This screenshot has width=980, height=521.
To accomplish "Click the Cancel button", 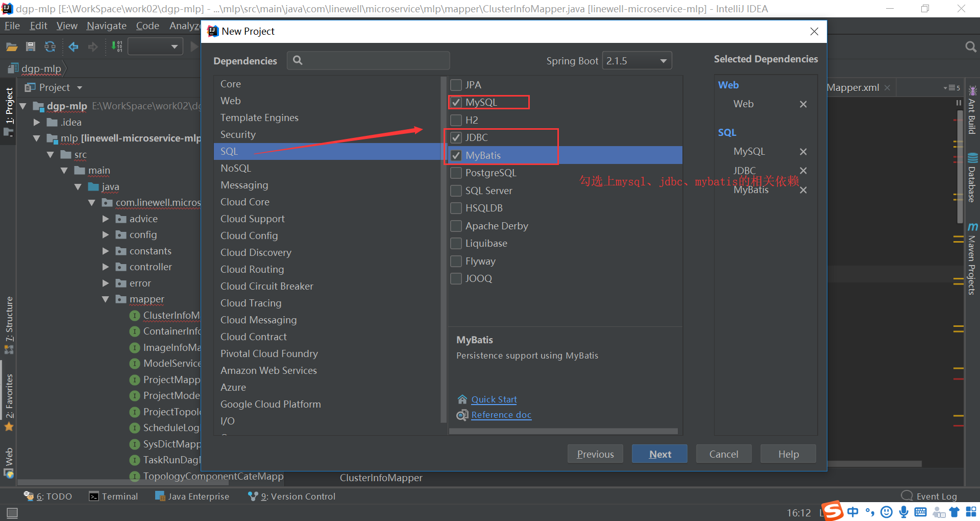I will coord(724,454).
